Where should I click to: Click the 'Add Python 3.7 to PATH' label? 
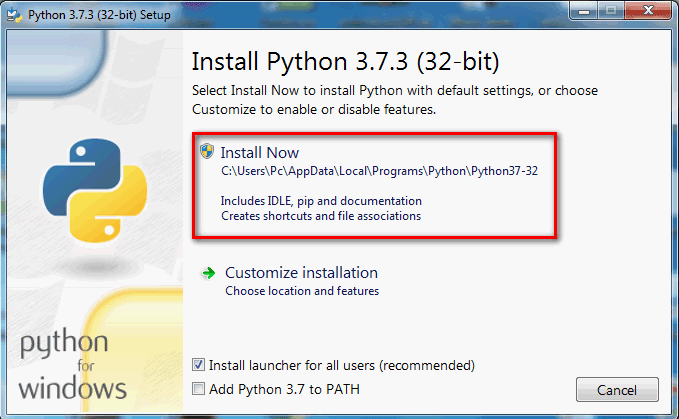pos(284,389)
